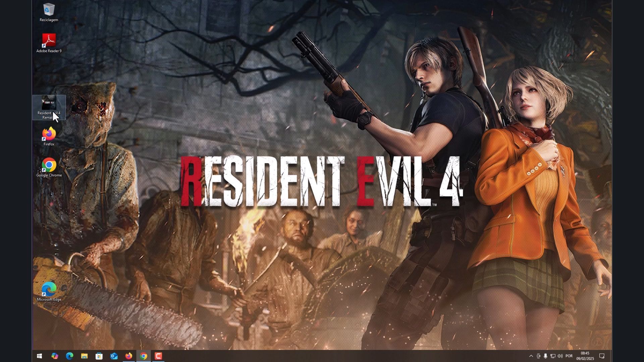Select the Adobe Reader 9 desktop shortcut
Viewport: 644px width, 362px height.
pos(49,43)
